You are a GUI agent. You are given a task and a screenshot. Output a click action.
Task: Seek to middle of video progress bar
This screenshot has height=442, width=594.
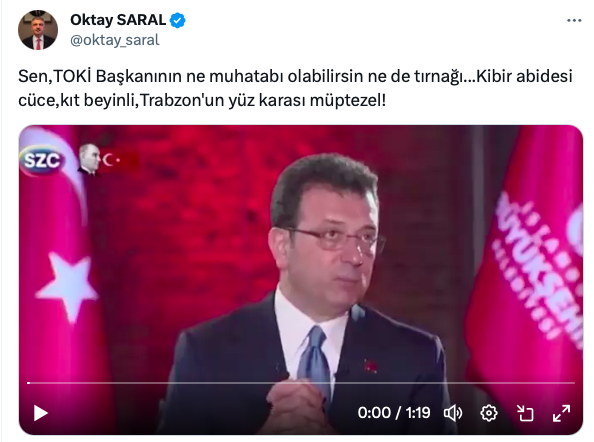point(301,383)
